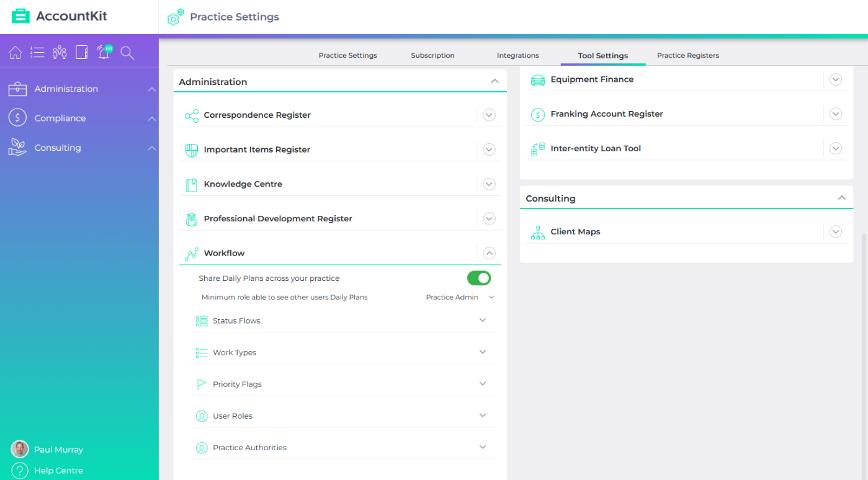This screenshot has height=480, width=868.
Task: Click the Client Maps hierarchy icon
Action: point(537,232)
